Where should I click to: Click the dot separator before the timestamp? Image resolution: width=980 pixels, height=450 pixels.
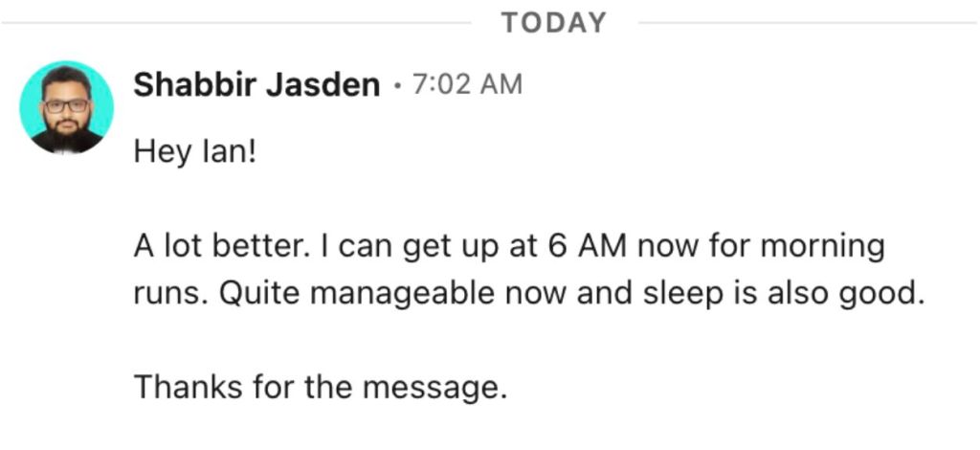[396, 86]
